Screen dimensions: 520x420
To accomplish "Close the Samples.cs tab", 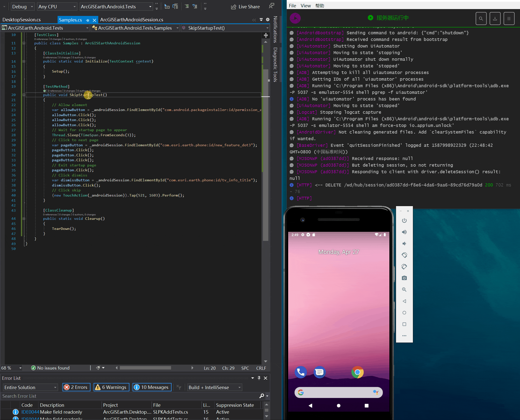I will click(x=94, y=20).
